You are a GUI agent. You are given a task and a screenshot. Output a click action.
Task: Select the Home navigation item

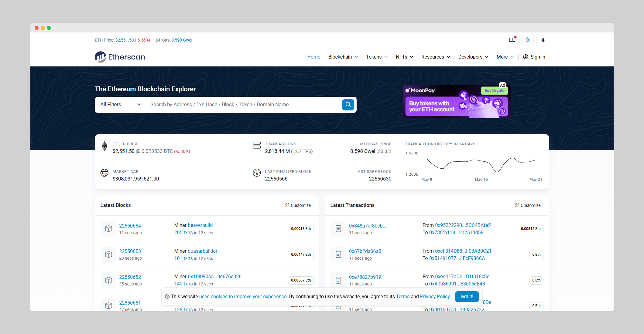pos(313,57)
